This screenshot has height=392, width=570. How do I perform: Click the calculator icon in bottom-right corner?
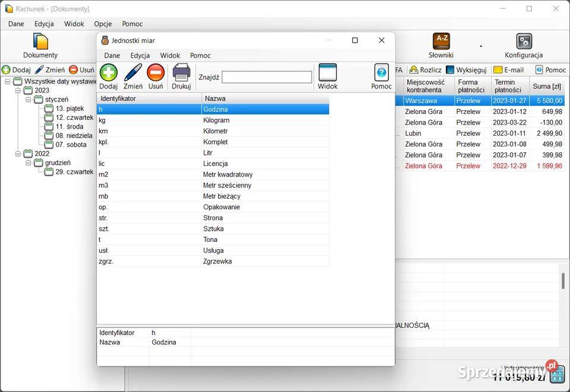(557, 375)
